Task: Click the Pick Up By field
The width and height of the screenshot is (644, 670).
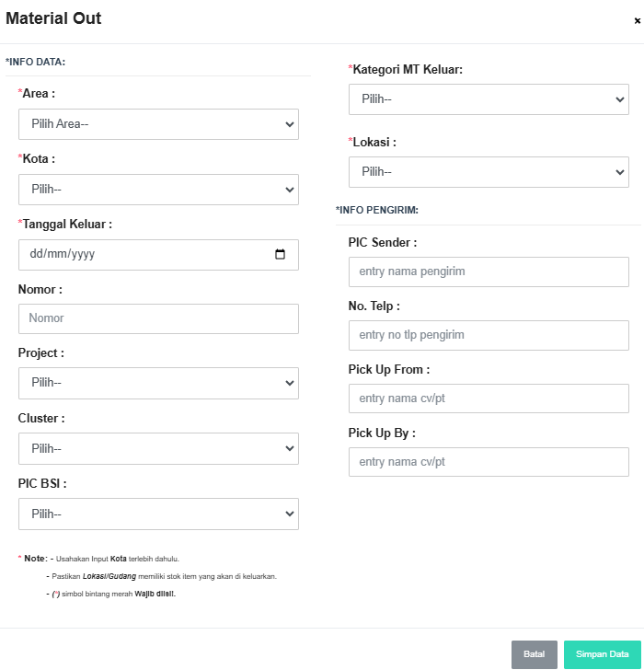Action: [489, 462]
